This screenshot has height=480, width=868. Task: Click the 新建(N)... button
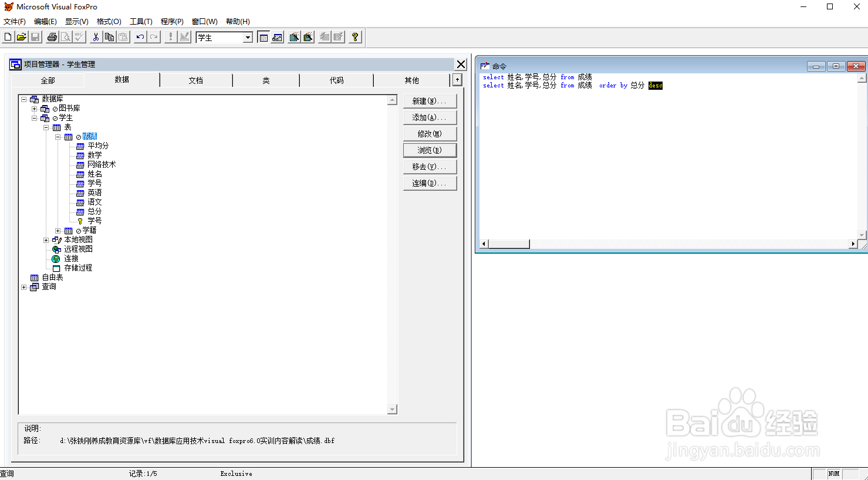point(430,101)
